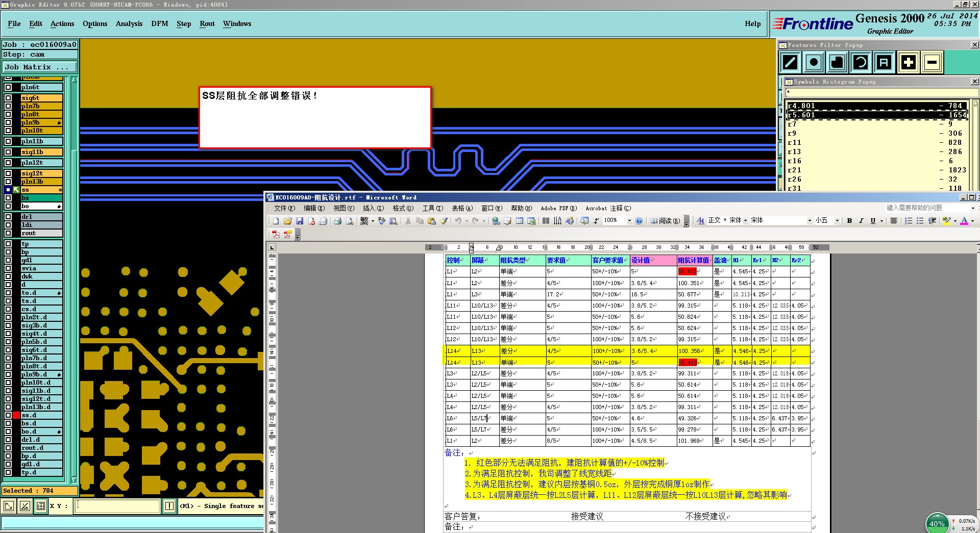Open the Actions menu
This screenshot has width=980, height=533.
tap(62, 23)
